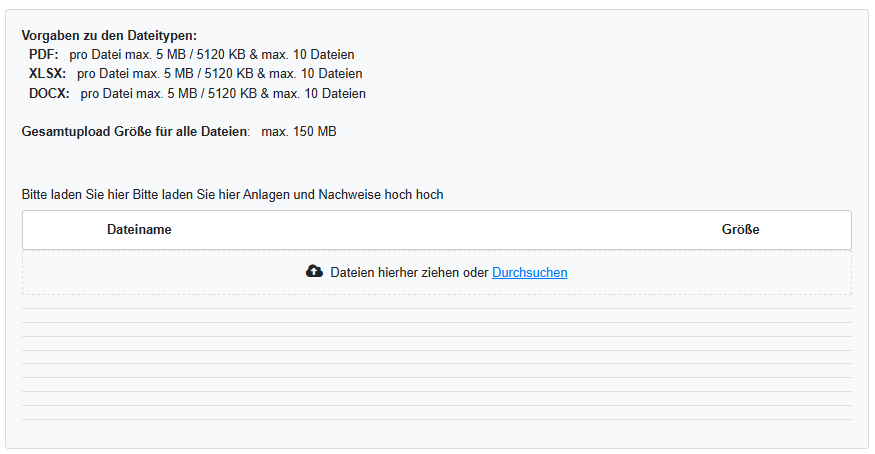Click the DOCX size limit description text
Screen dimensions: 875x454
click(x=223, y=94)
